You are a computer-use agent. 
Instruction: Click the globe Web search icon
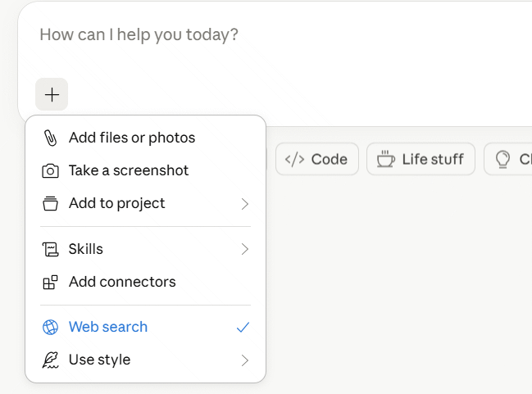51,327
